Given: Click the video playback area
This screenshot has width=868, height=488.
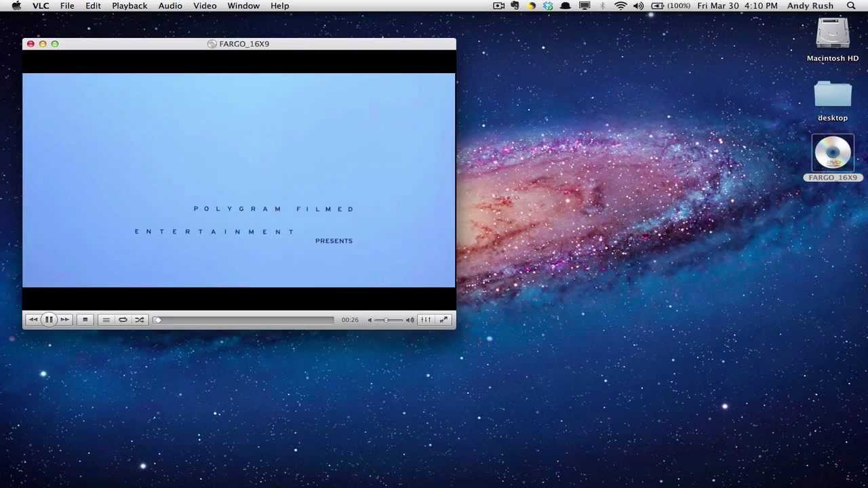Looking at the screenshot, I should point(239,180).
